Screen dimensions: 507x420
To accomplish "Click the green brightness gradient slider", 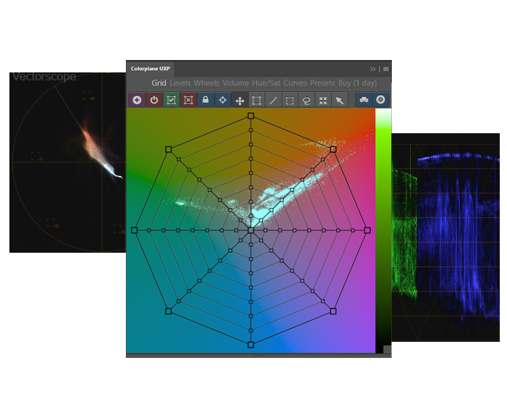I will [x=382, y=217].
